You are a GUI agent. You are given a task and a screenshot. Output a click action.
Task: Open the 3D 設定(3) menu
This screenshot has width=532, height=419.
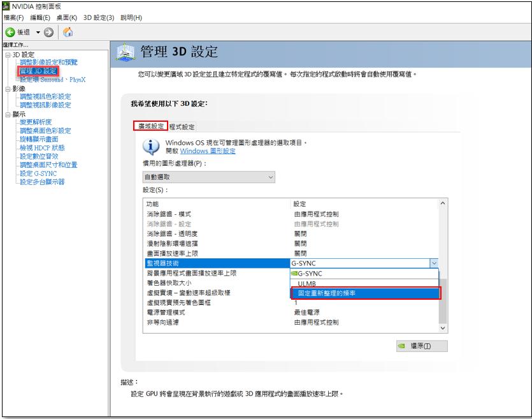tap(99, 18)
